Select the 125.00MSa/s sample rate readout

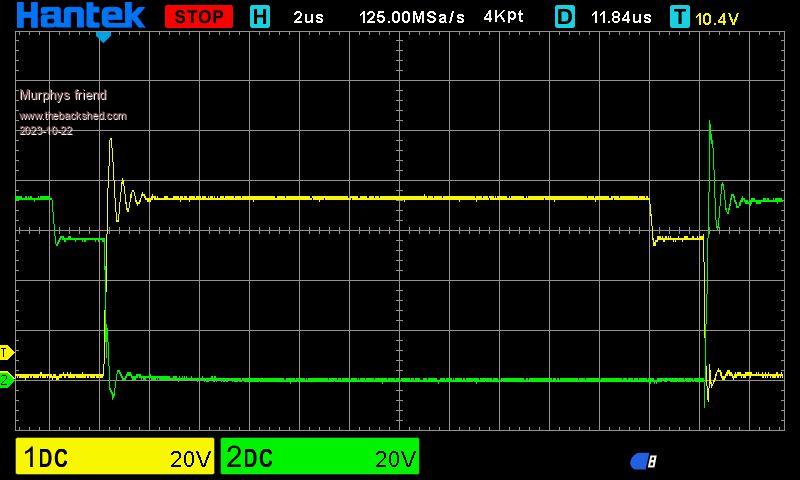pos(412,17)
